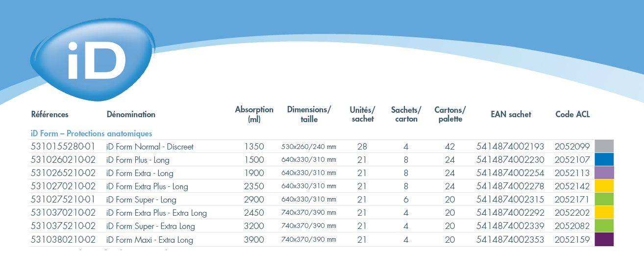Select reference 5310260210-02
Image resolution: width=644 pixels, height=254 pixels.
pos(63,160)
